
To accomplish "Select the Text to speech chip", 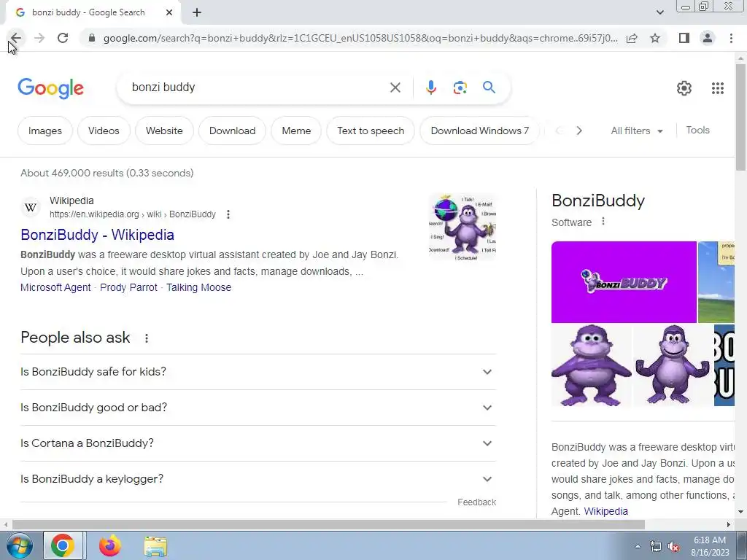I will (371, 131).
